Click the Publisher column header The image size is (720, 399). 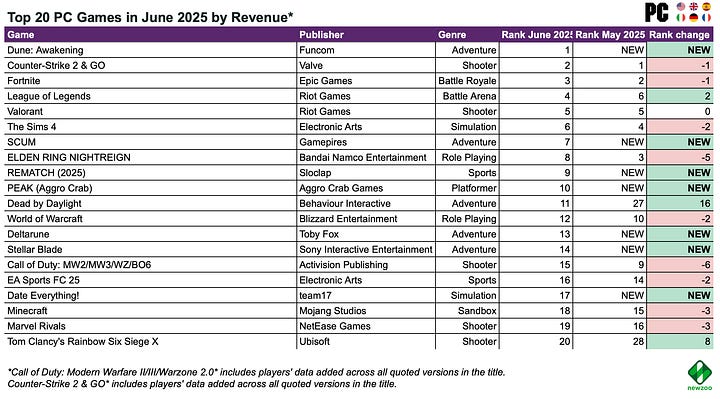(366, 35)
